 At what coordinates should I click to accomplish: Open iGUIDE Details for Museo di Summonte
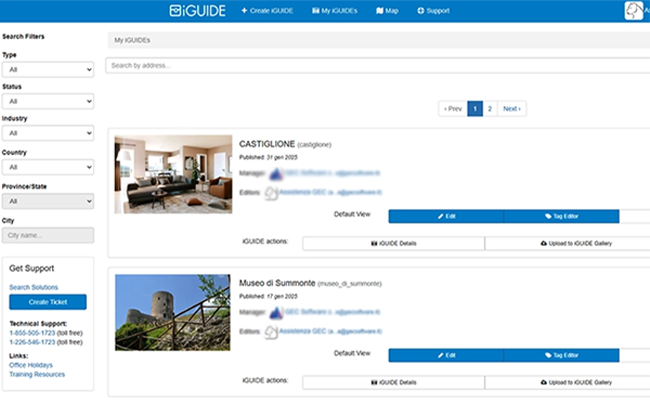pyautogui.click(x=393, y=383)
